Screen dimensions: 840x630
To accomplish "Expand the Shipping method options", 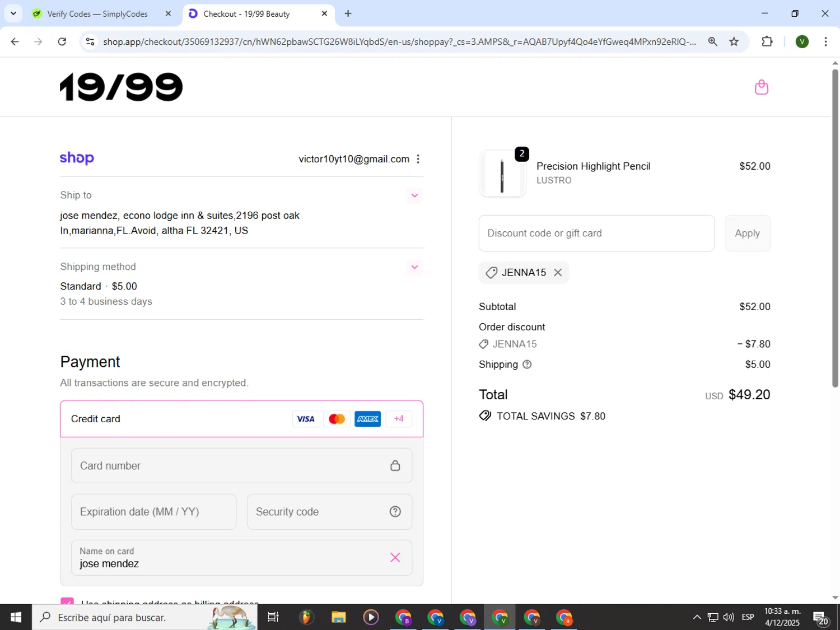I will 414,267.
